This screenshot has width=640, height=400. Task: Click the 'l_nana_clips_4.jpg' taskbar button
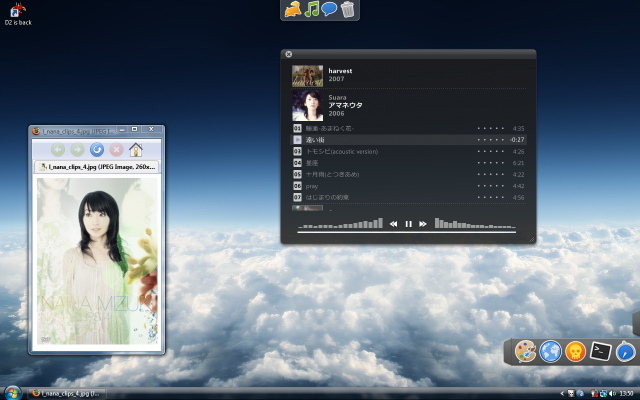click(67, 393)
